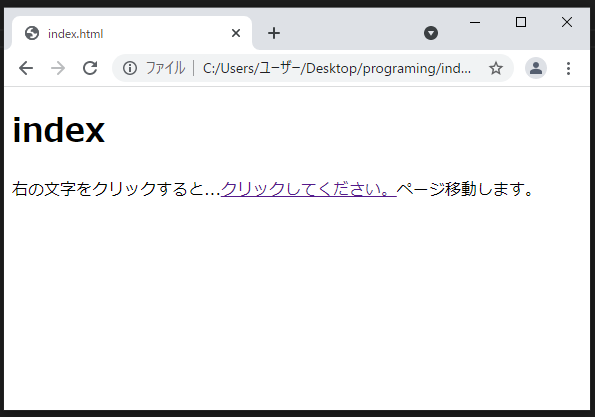View site info via the circled i icon
Image resolution: width=595 pixels, height=417 pixels.
click(130, 68)
